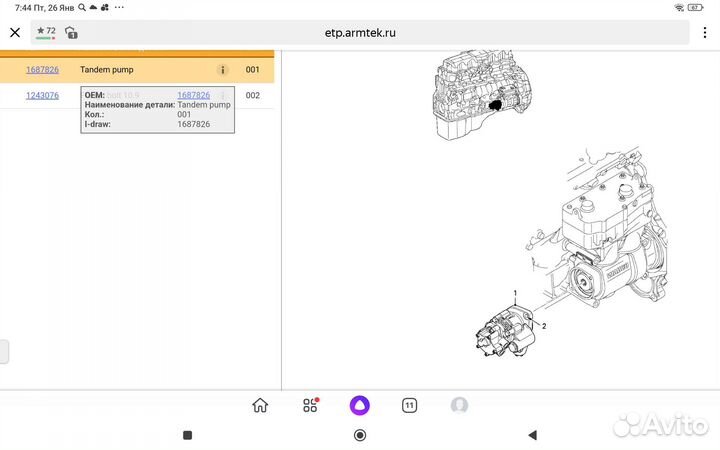Open the user profile avatar
This screenshot has width=720, height=450.
tap(459, 405)
